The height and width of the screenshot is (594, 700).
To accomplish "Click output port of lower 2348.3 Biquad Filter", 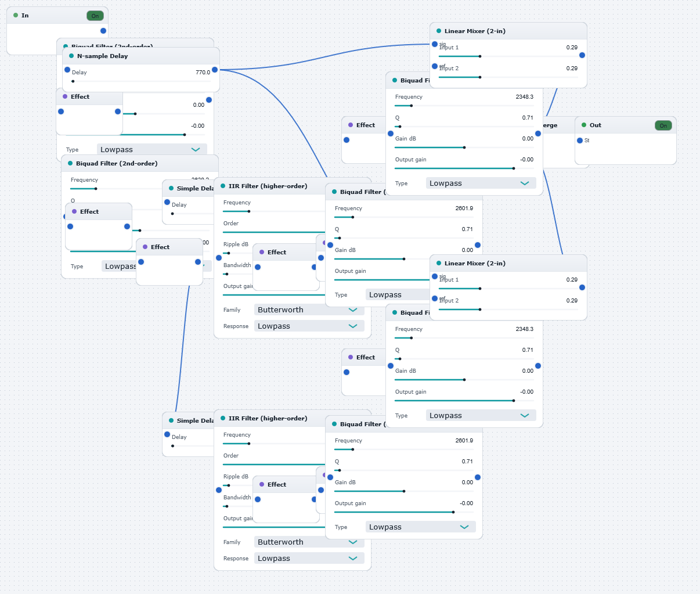I will (538, 366).
